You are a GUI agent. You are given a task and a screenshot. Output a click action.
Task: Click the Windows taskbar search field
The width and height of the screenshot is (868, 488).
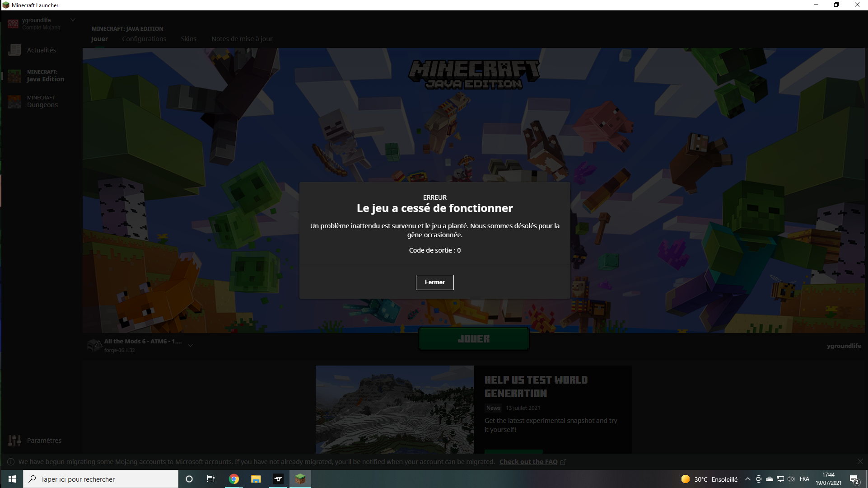pos(101,479)
